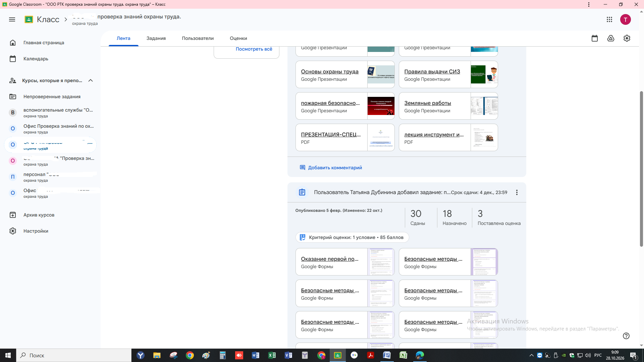Image resolution: width=644 pixels, height=362 pixels.
Task: Open the пожарная безопасность presentation
Action: coord(345,106)
